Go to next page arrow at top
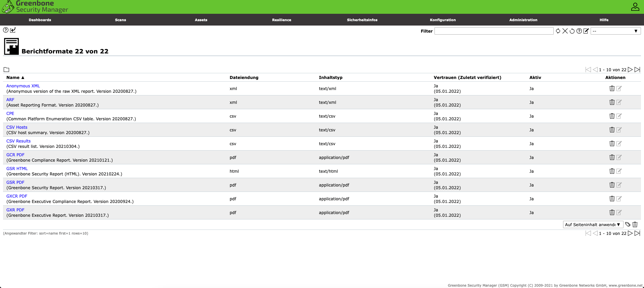Screen dimensions: 644x288 click(630, 70)
